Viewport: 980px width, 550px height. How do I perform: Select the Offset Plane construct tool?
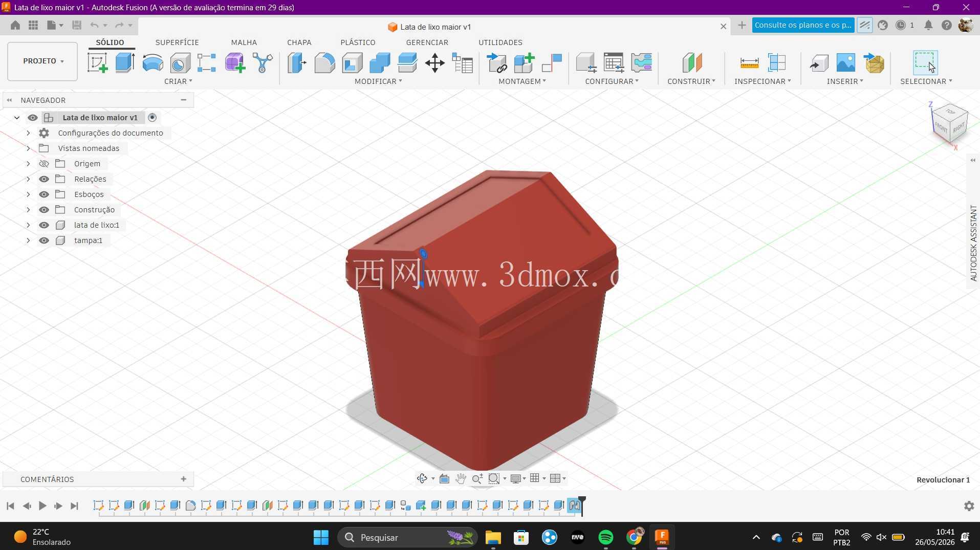click(691, 63)
